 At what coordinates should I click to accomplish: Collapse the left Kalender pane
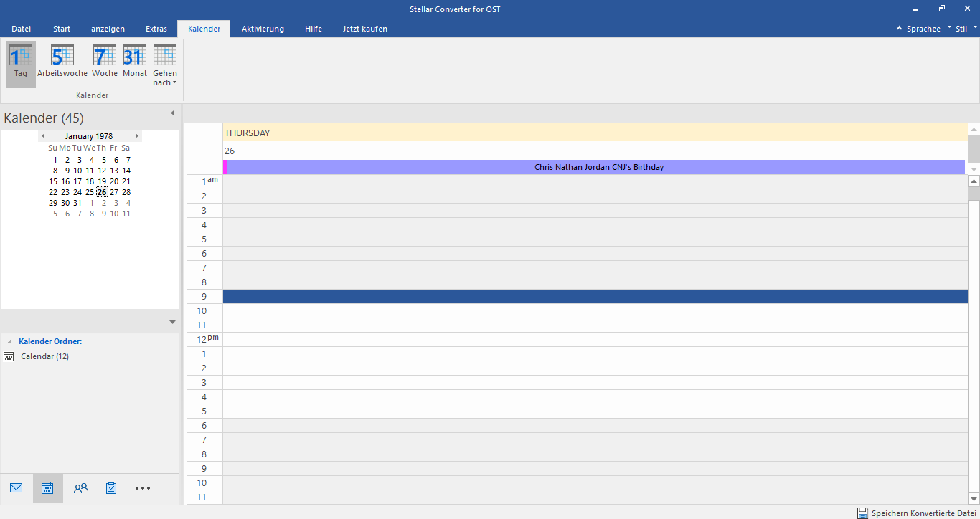(171, 113)
